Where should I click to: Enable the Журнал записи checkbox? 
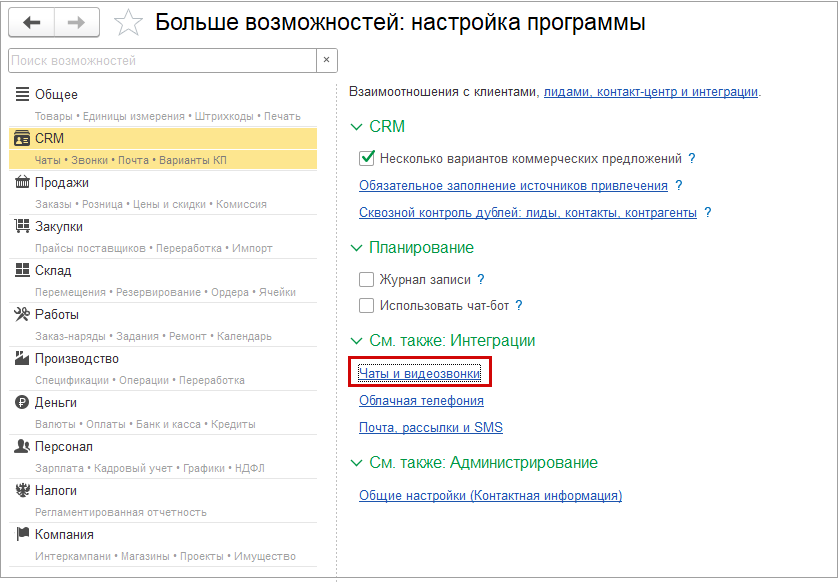367,279
